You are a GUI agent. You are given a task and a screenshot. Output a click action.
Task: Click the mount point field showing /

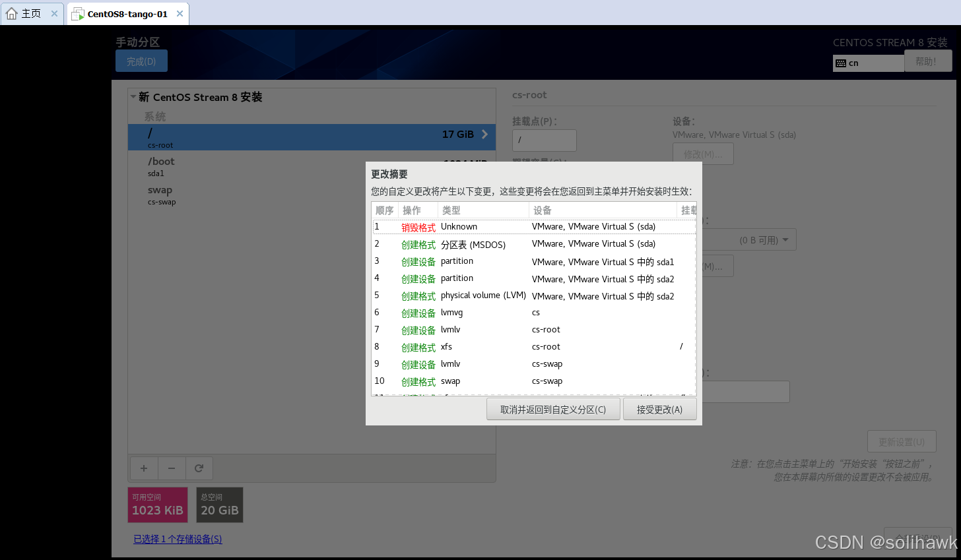click(544, 140)
